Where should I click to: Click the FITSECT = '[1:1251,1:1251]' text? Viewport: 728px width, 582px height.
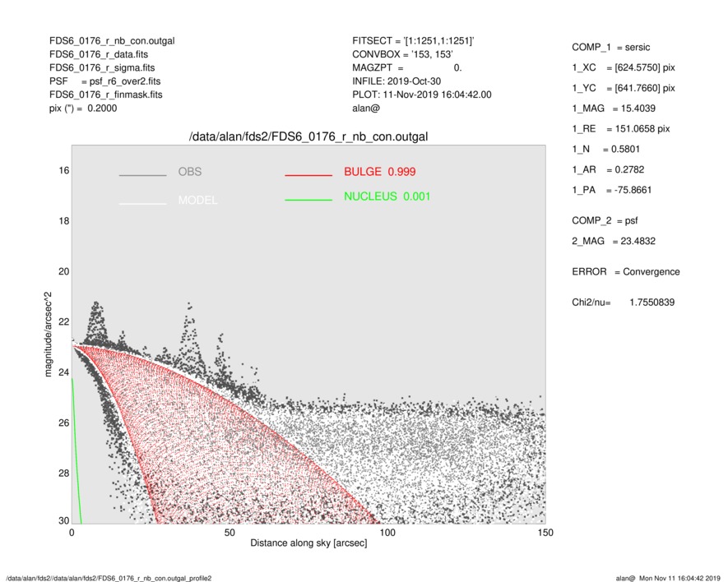(x=413, y=41)
